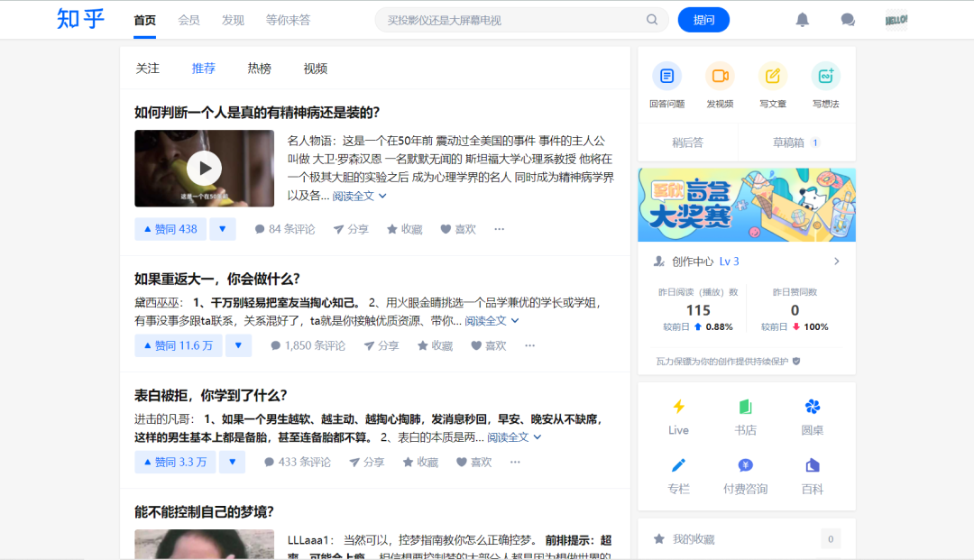Open private messages chat icon

click(x=847, y=20)
